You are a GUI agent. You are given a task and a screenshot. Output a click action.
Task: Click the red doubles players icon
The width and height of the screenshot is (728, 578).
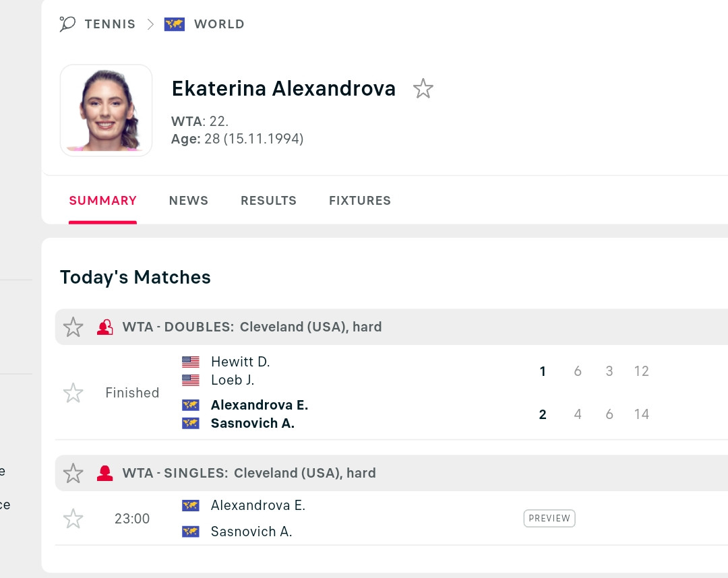pos(105,327)
